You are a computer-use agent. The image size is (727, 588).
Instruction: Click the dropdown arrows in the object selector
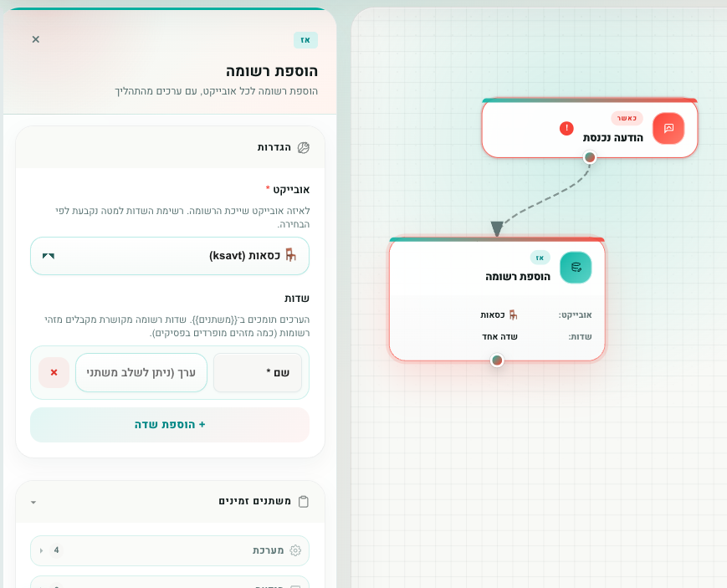[x=49, y=256]
